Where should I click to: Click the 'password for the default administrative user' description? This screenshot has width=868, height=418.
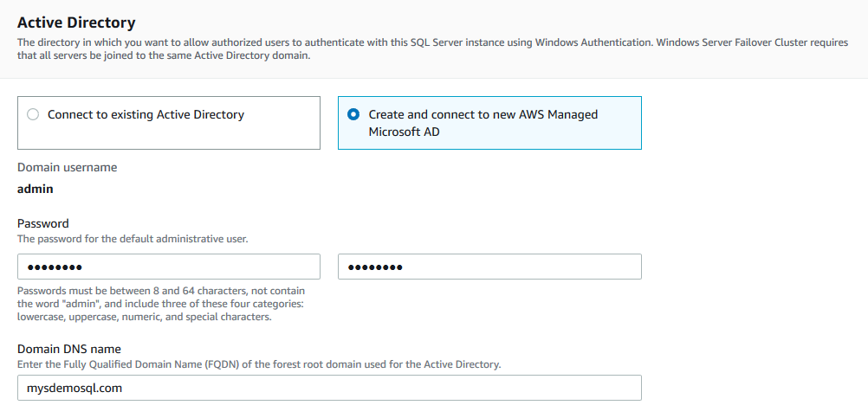(x=133, y=238)
